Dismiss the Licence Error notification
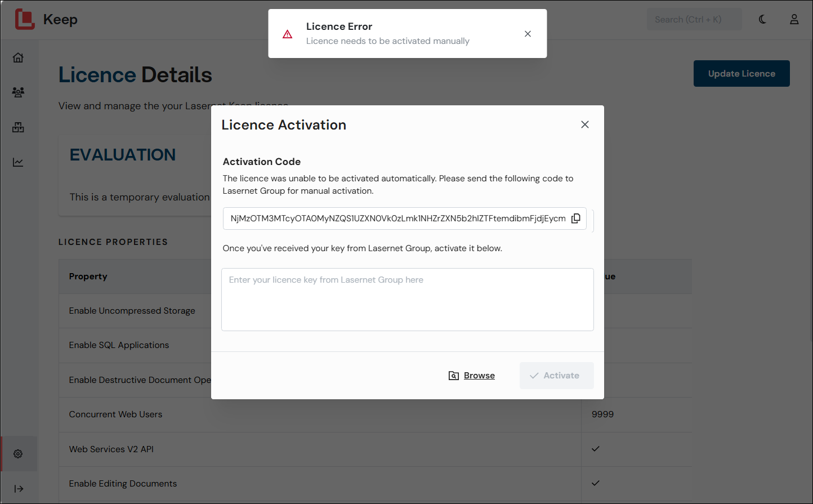 tap(528, 34)
